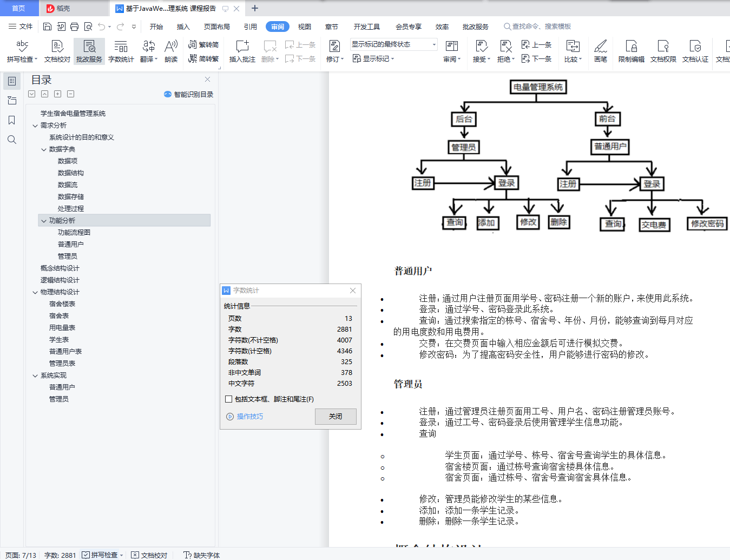This screenshot has width=730, height=560.
Task: Open the 引用 ribbon tab
Action: pyautogui.click(x=251, y=27)
